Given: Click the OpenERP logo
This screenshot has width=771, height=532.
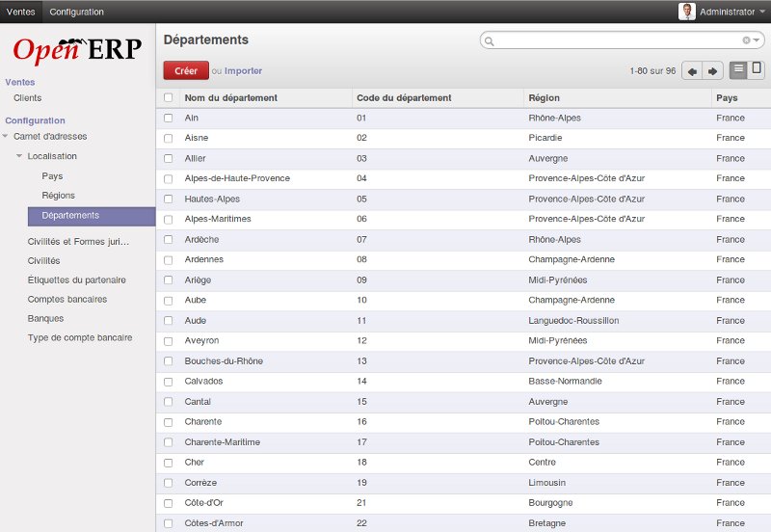Looking at the screenshot, I should [x=77, y=49].
